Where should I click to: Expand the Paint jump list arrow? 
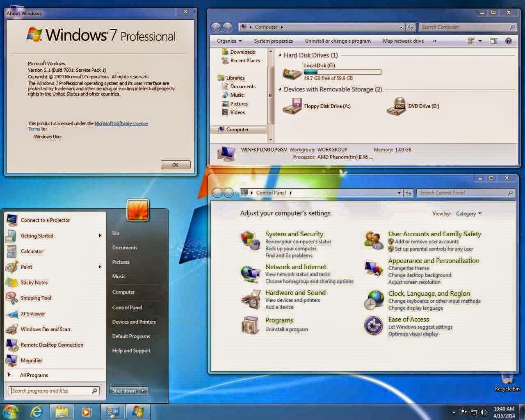100,267
